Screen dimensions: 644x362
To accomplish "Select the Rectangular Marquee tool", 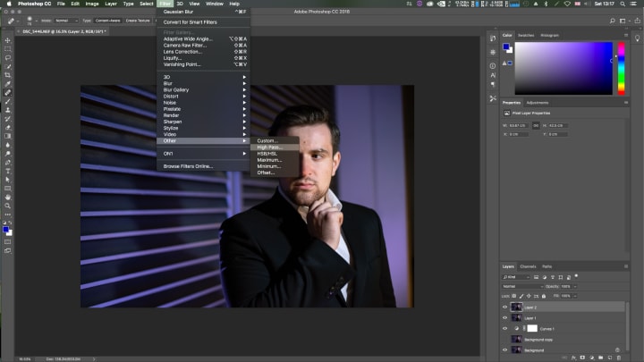I will [x=8, y=49].
